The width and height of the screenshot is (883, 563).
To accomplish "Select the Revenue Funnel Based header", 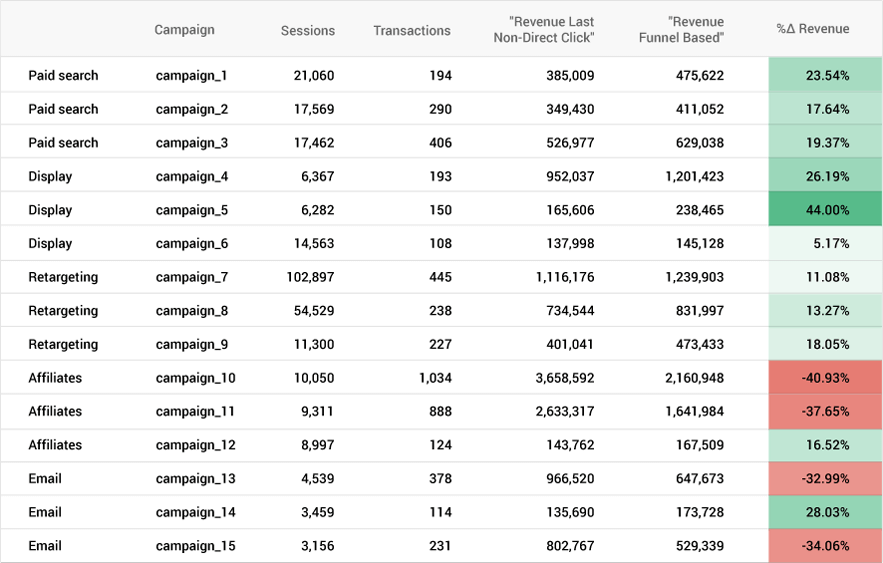I will (681, 30).
